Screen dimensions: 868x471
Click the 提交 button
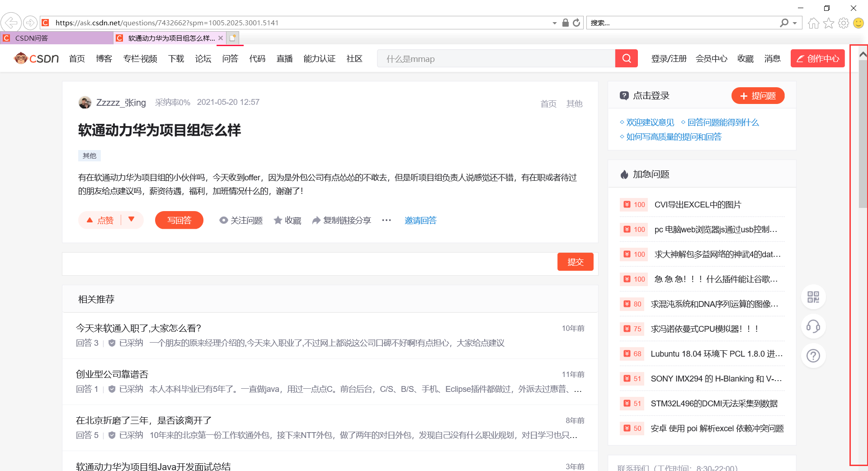[575, 262]
